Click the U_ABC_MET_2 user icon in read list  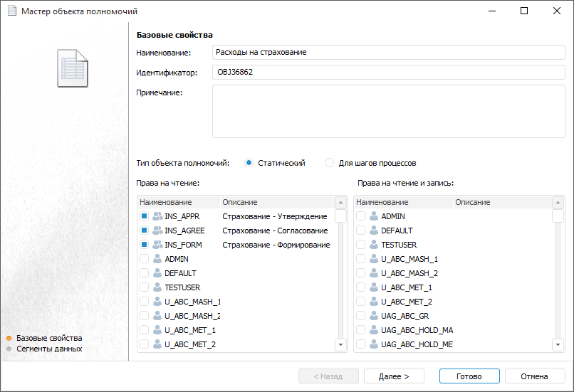pos(157,344)
